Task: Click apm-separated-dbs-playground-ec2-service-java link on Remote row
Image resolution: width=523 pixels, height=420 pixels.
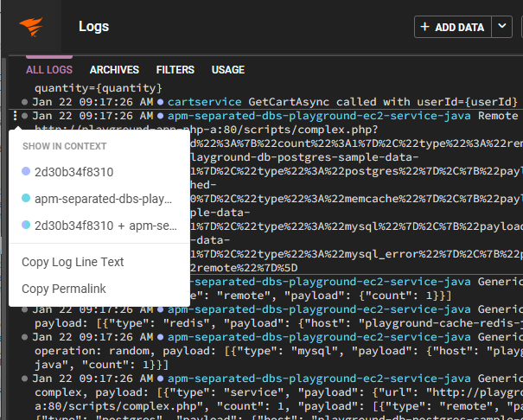Action: 319,116
